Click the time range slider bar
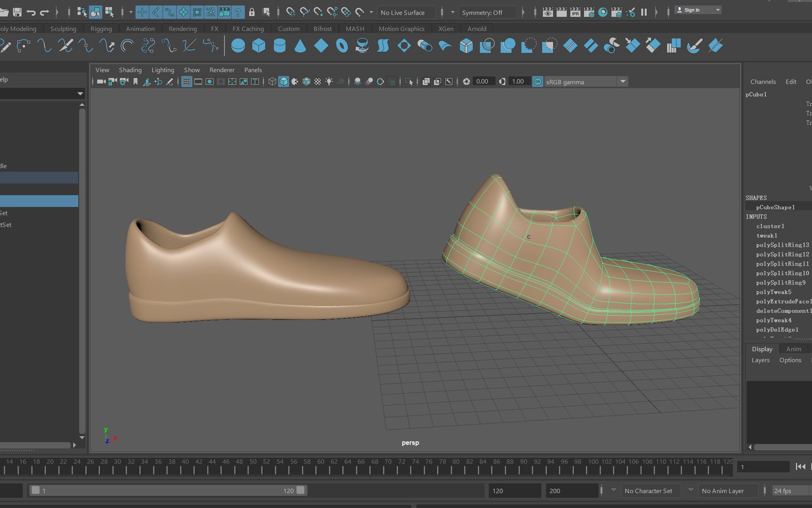The height and width of the screenshot is (508, 812). [168, 490]
